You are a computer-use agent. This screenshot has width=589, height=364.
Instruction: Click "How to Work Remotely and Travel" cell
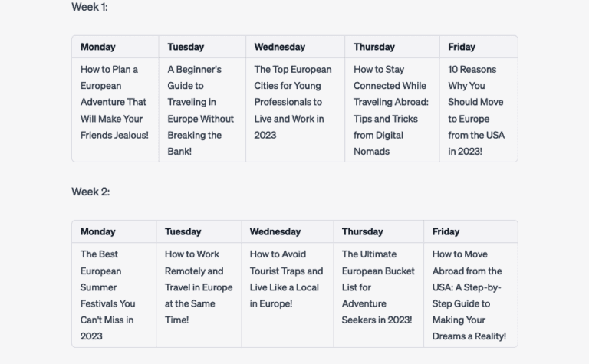pos(198,287)
